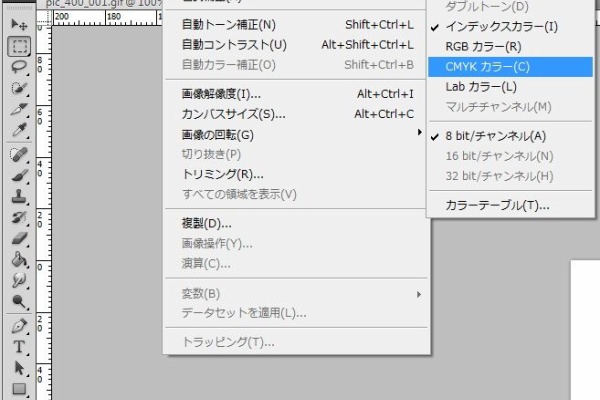Select the Lasso tool
This screenshot has height=400, width=600.
(18, 67)
